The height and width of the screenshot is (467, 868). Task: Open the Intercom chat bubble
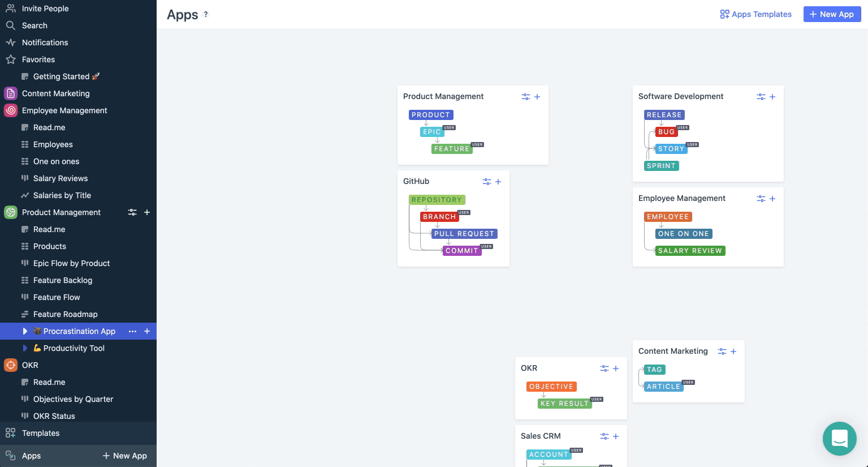click(839, 439)
